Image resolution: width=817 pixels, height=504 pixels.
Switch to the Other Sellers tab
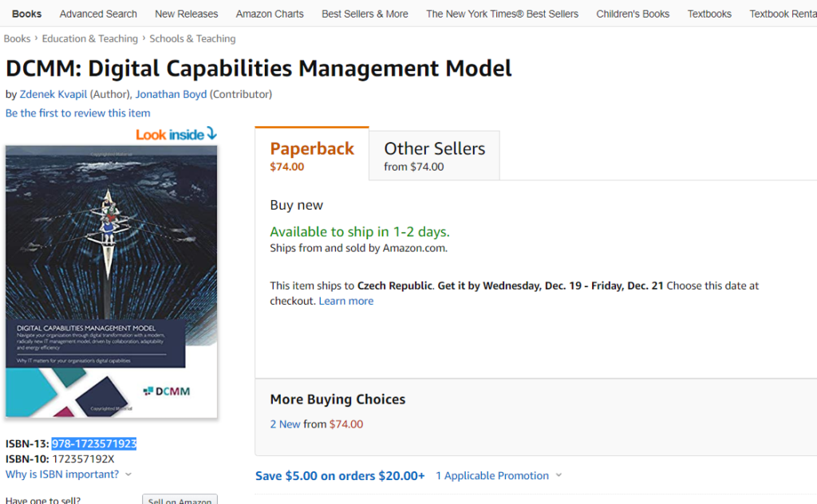click(435, 156)
